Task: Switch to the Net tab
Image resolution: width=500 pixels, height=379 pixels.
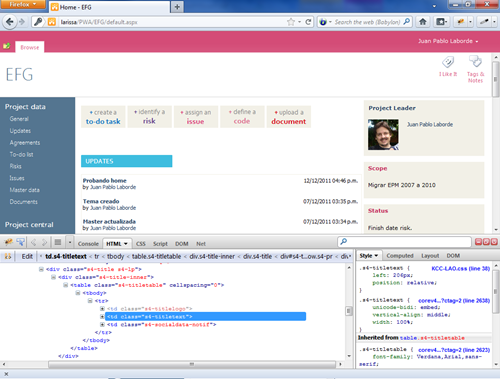Action: (201, 244)
